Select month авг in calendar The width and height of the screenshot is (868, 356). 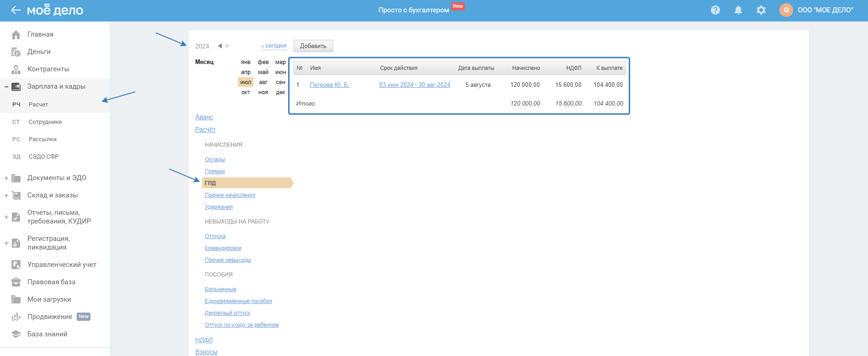tap(263, 82)
